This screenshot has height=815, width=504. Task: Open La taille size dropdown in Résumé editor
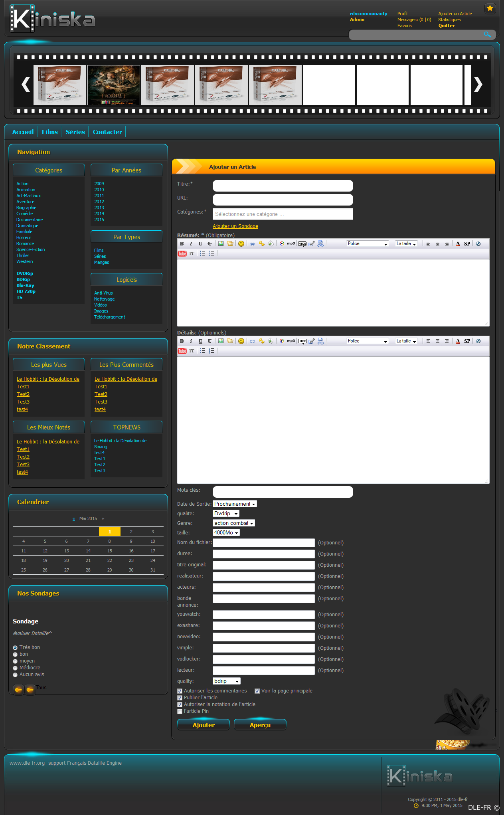(x=406, y=244)
